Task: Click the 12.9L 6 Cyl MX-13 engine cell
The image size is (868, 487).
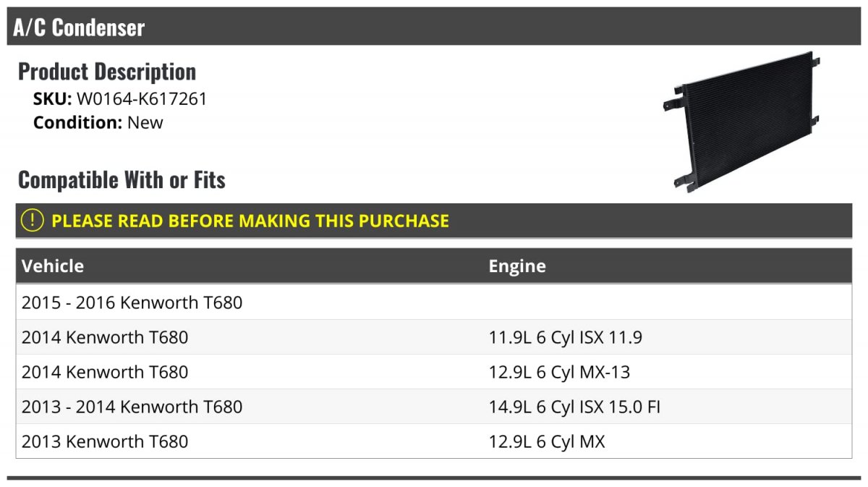Action: 559,372
